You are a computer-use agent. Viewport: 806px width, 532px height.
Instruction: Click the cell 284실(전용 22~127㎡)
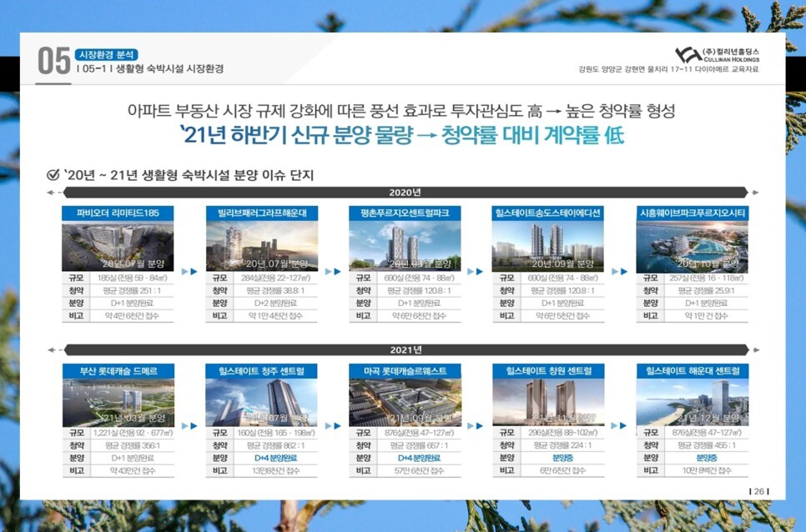tap(276, 278)
